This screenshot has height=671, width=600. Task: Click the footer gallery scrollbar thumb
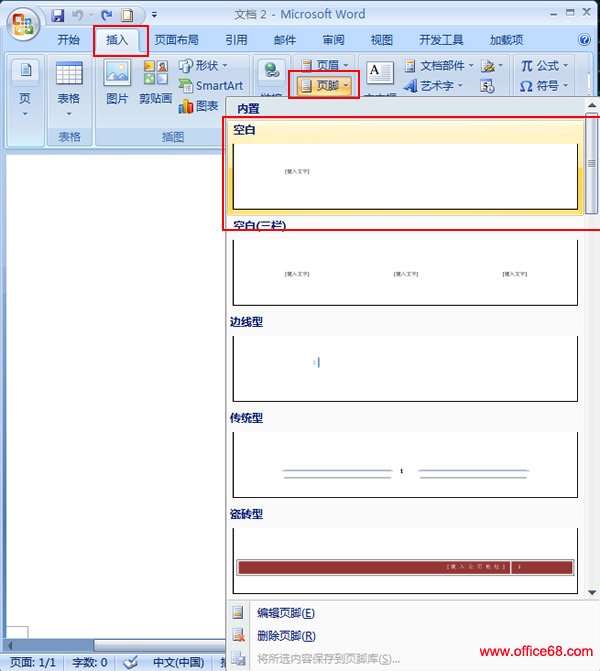[591, 163]
